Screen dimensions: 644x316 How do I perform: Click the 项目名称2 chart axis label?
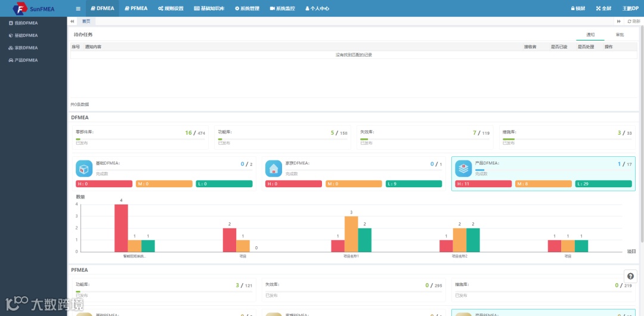(460, 256)
